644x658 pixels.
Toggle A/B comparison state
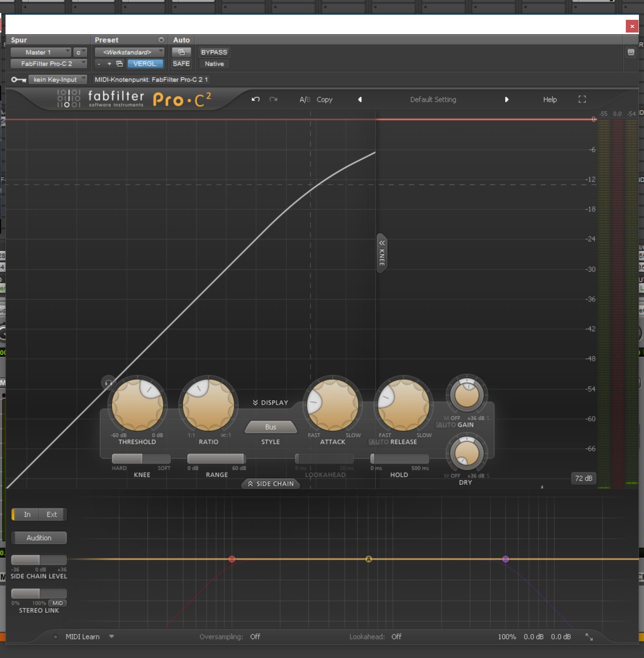[304, 100]
